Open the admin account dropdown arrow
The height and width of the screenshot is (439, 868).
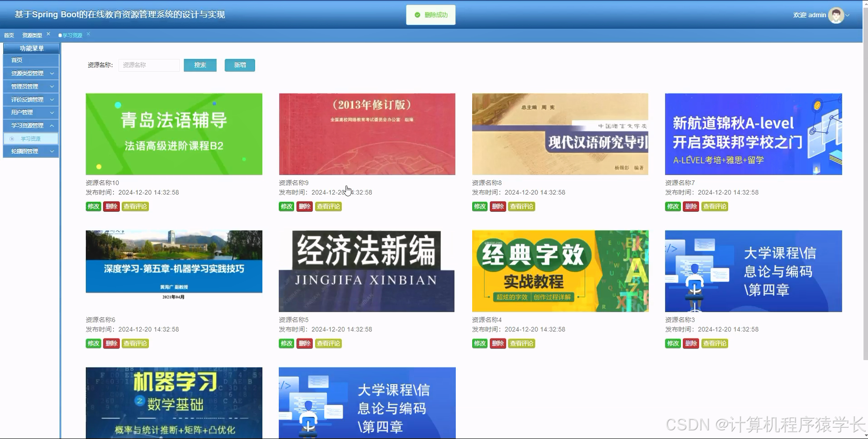tap(848, 15)
